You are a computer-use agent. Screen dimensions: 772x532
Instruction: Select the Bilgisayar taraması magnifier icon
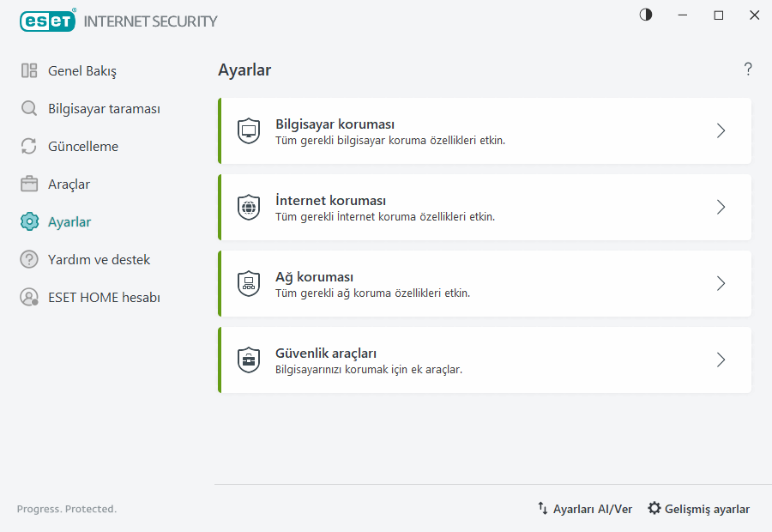pyautogui.click(x=27, y=108)
